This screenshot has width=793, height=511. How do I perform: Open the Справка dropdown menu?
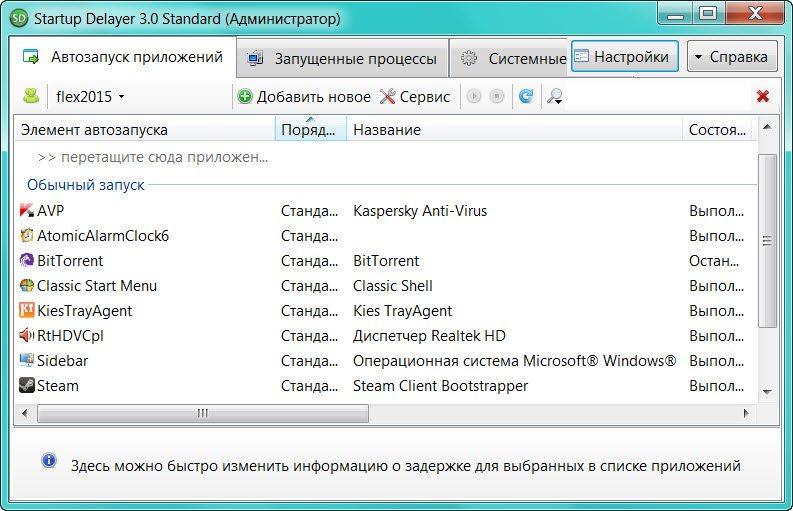732,57
